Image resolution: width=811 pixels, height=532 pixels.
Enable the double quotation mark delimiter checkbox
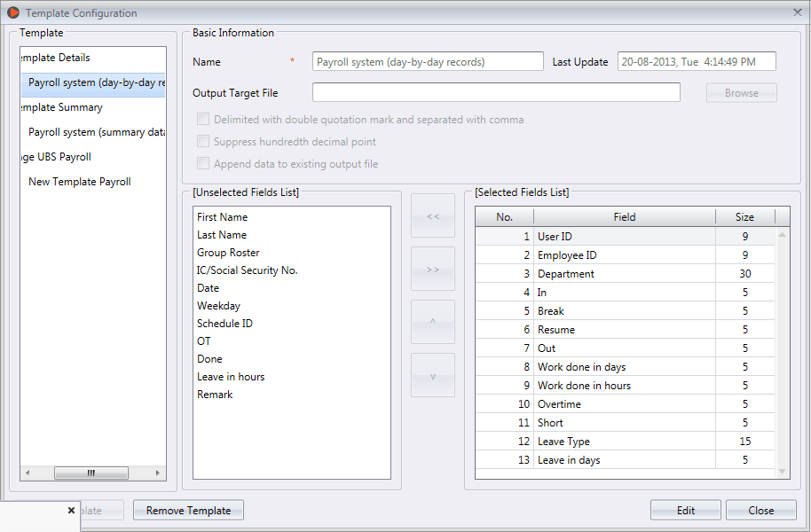pos(202,118)
